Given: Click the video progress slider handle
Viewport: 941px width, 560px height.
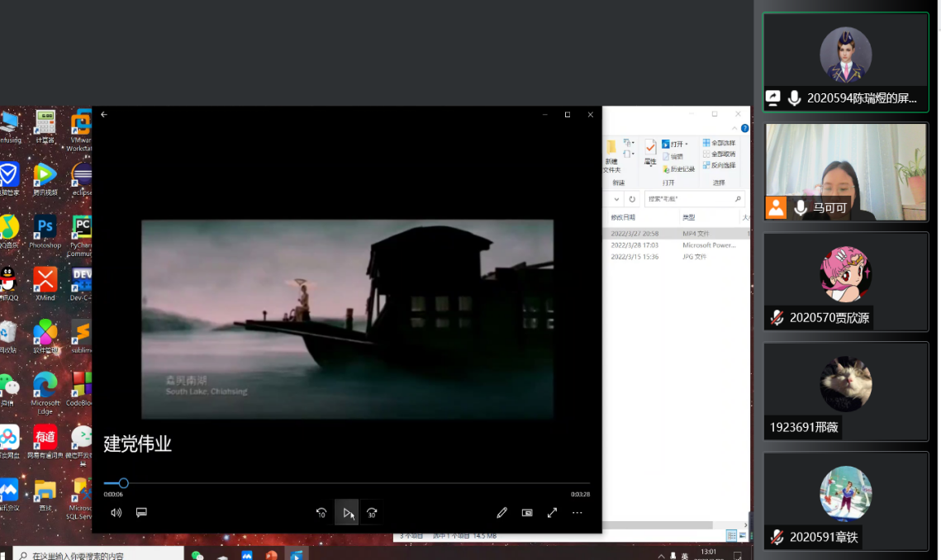Looking at the screenshot, I should coord(123,483).
